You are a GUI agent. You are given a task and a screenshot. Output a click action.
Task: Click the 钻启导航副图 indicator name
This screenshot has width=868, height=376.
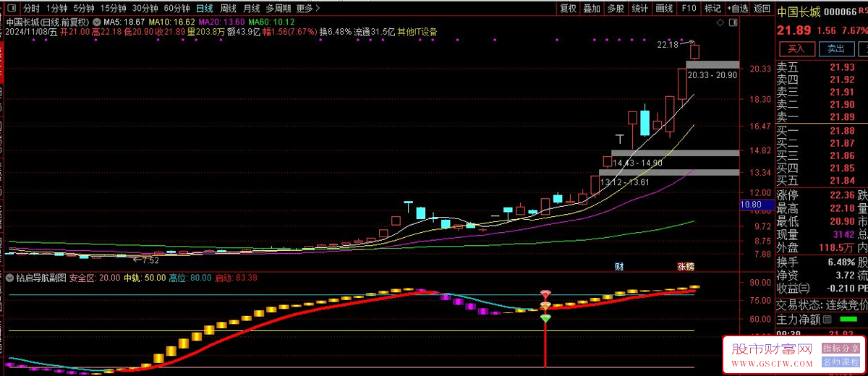pos(41,278)
